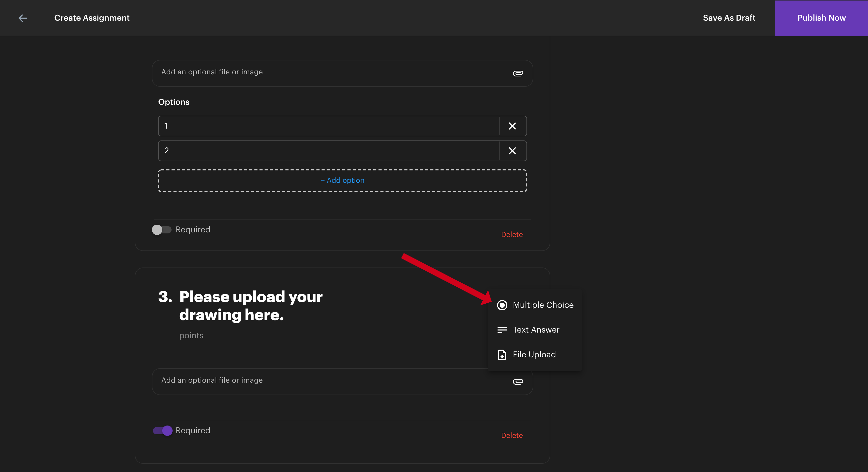Select Multiple Choice from question type menu
Viewport: 868px width, 472px height.
[x=543, y=305]
